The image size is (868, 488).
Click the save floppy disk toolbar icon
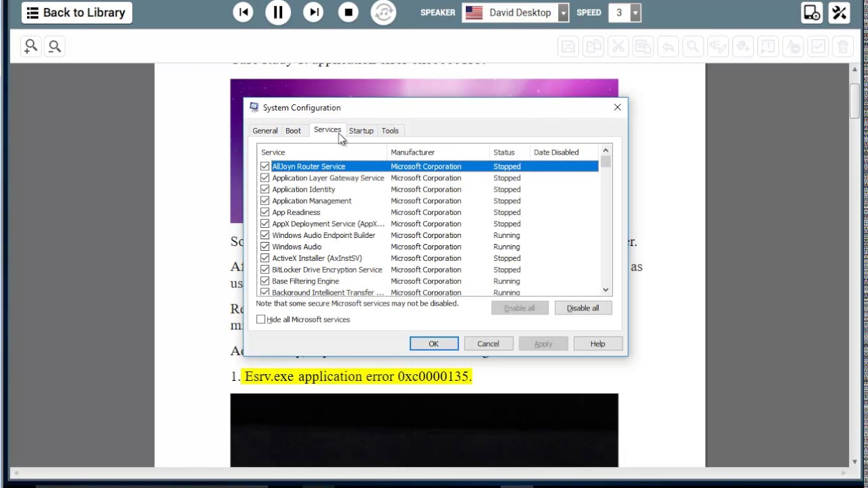click(568, 47)
